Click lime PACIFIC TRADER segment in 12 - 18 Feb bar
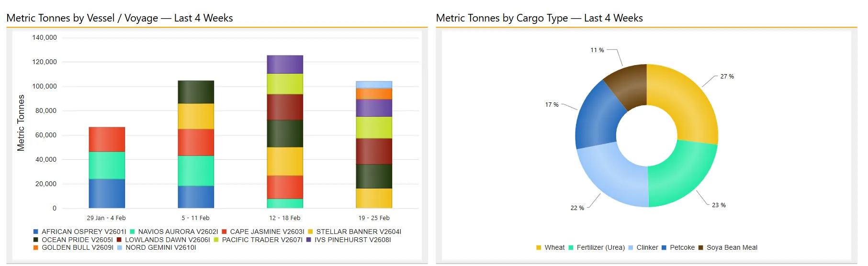868x266 pixels. (x=285, y=84)
